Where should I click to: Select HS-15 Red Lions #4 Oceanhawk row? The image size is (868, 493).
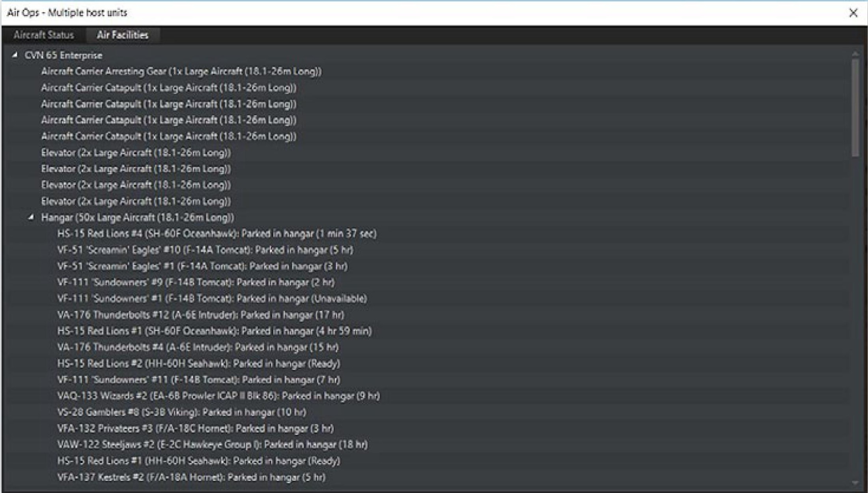point(217,234)
